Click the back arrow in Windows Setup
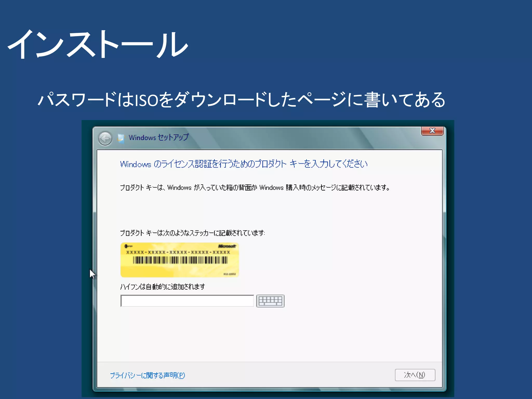532x399 pixels. click(105, 138)
